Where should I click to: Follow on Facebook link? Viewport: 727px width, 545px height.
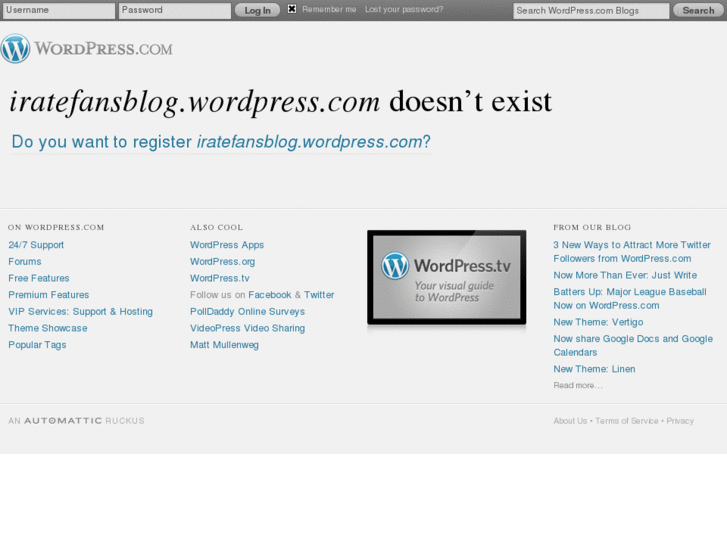click(270, 295)
